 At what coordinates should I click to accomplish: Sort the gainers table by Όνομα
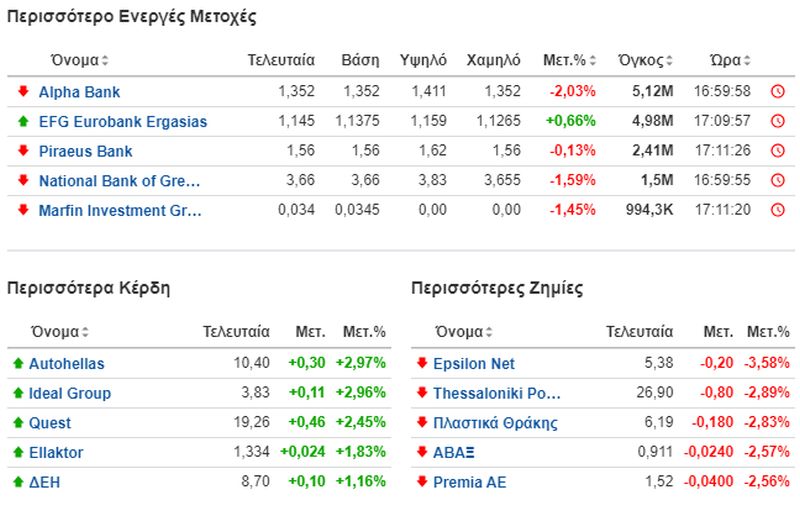(x=60, y=332)
